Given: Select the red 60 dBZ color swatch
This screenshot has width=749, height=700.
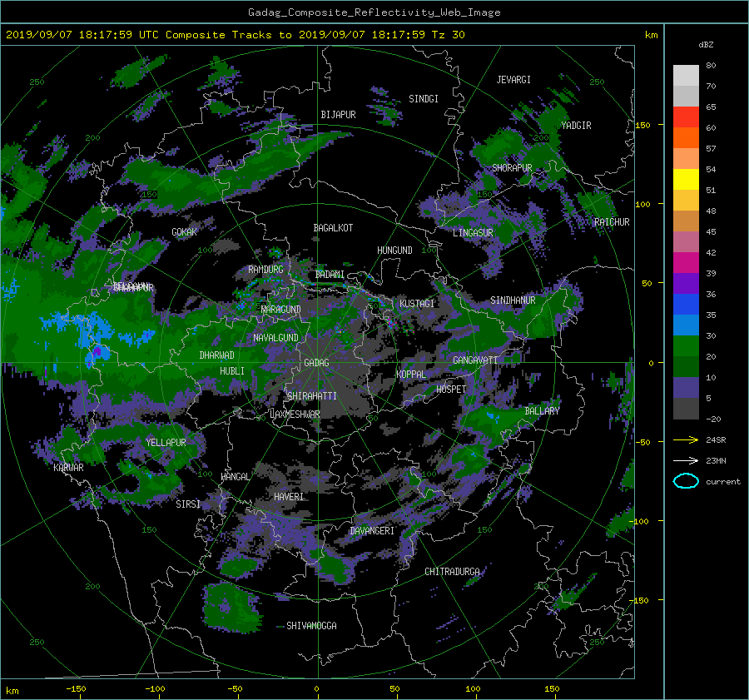Looking at the screenshot, I should pyautogui.click(x=686, y=117).
